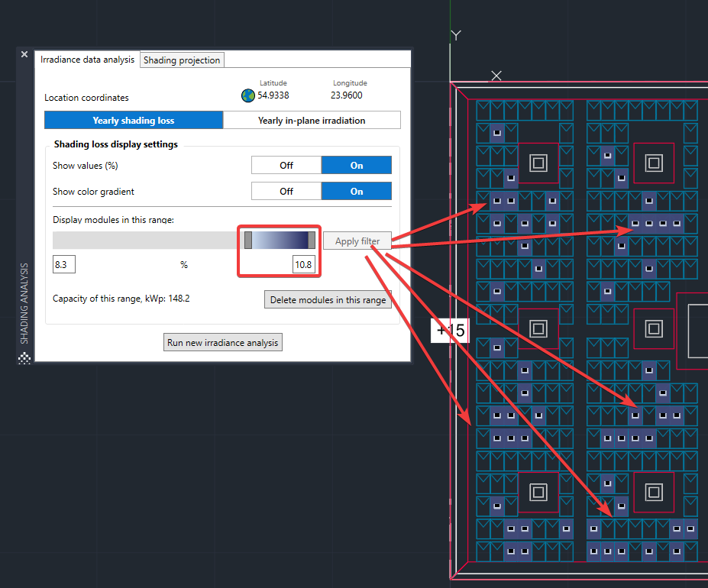This screenshot has width=708, height=588.
Task: Click the maximum range field showing 10.8
Action: 303,265
